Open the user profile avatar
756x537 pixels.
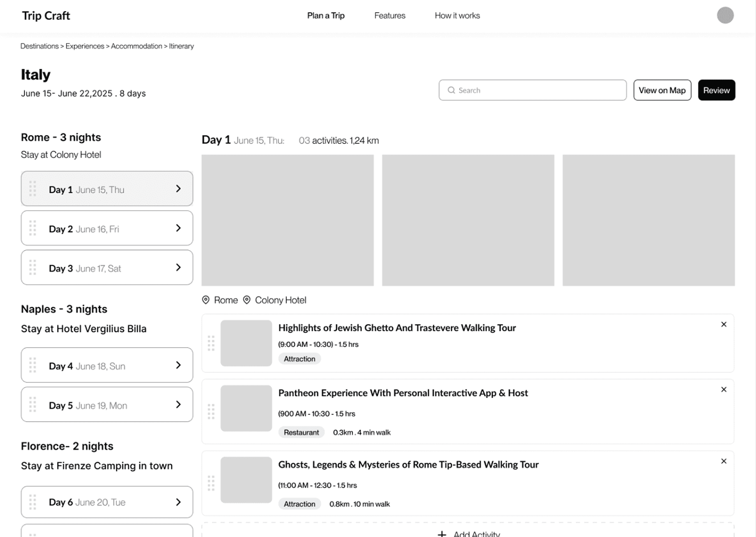point(725,15)
